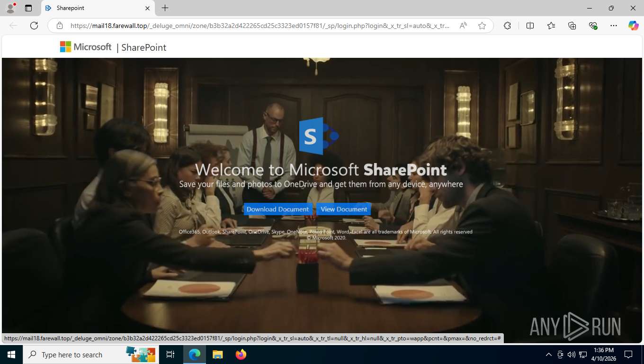Open the Favorites list

(x=551, y=26)
